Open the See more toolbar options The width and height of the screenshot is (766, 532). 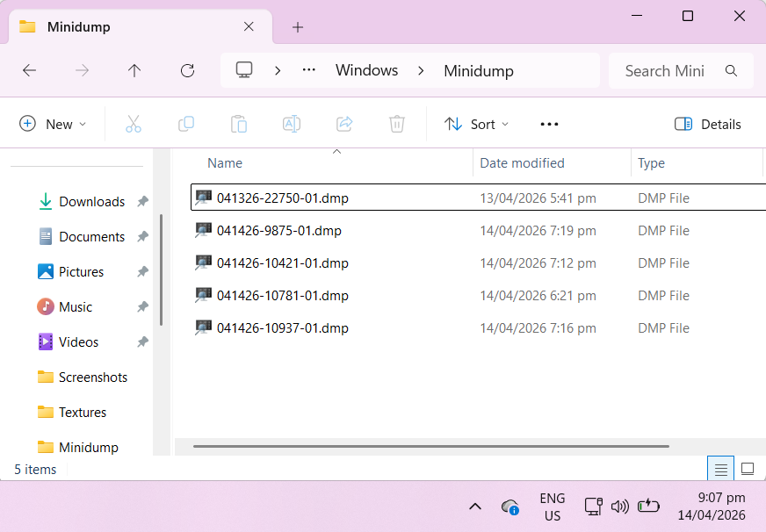pyautogui.click(x=549, y=125)
